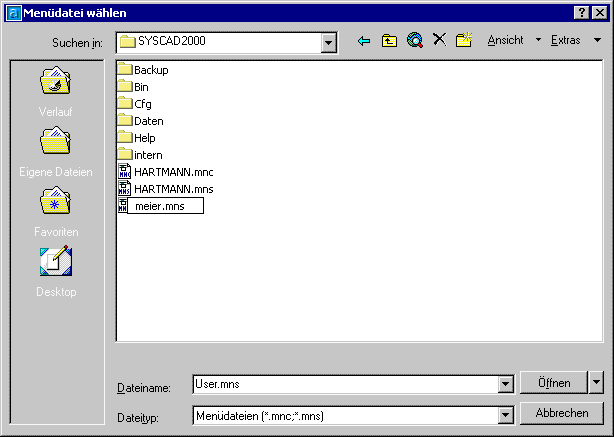
Task: Open Verlauf (history) in the sidebar
Action: [55, 91]
